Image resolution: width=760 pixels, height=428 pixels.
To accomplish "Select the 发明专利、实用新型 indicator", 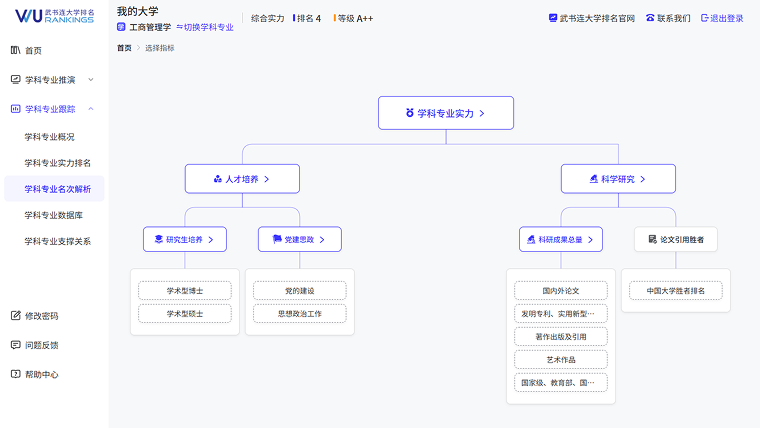I will pos(561,314).
